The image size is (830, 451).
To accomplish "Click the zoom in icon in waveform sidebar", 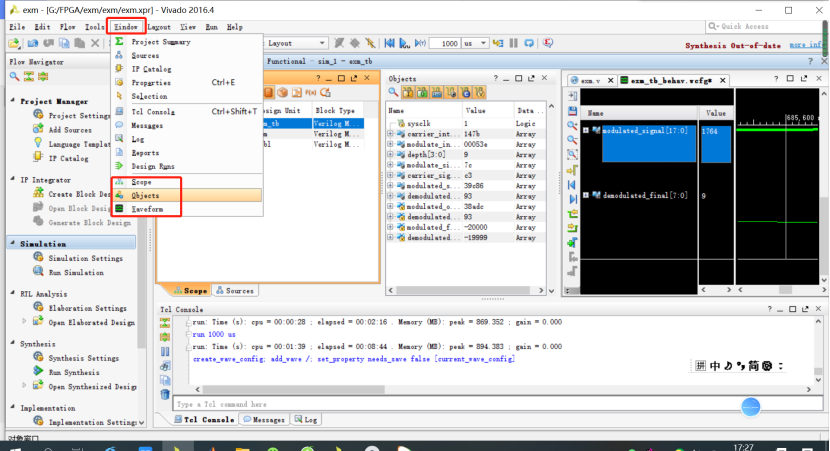I will point(572,125).
